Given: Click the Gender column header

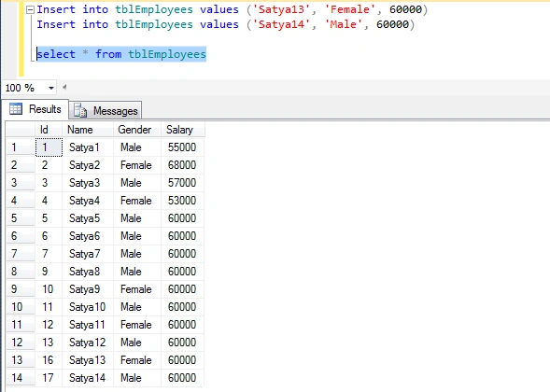Looking at the screenshot, I should 137,130.
